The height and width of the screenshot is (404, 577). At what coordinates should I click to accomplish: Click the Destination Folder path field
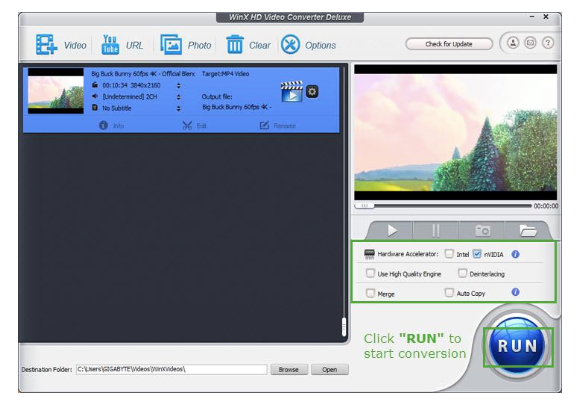pos(171,369)
